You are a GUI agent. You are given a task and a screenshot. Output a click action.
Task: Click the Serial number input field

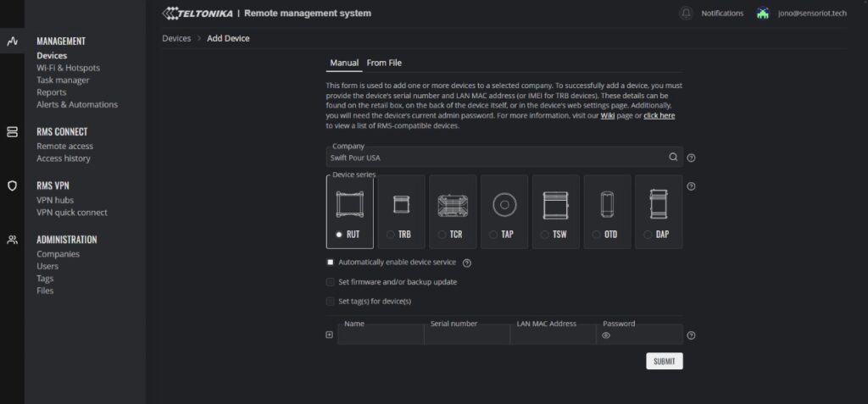coord(466,336)
